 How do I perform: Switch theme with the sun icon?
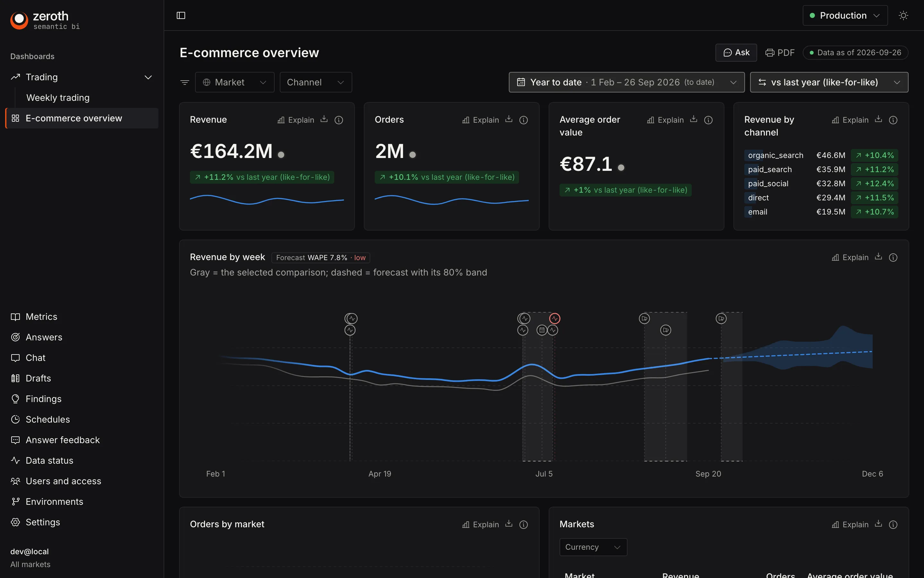pos(903,15)
